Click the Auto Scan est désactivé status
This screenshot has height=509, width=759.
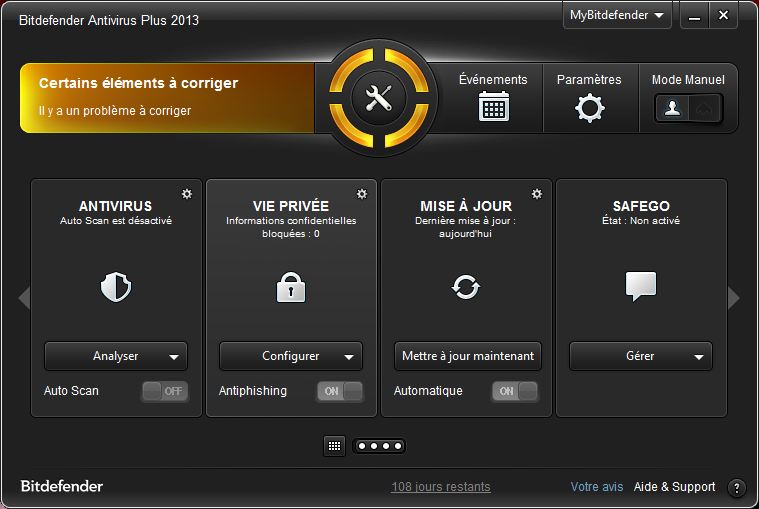click(x=116, y=221)
